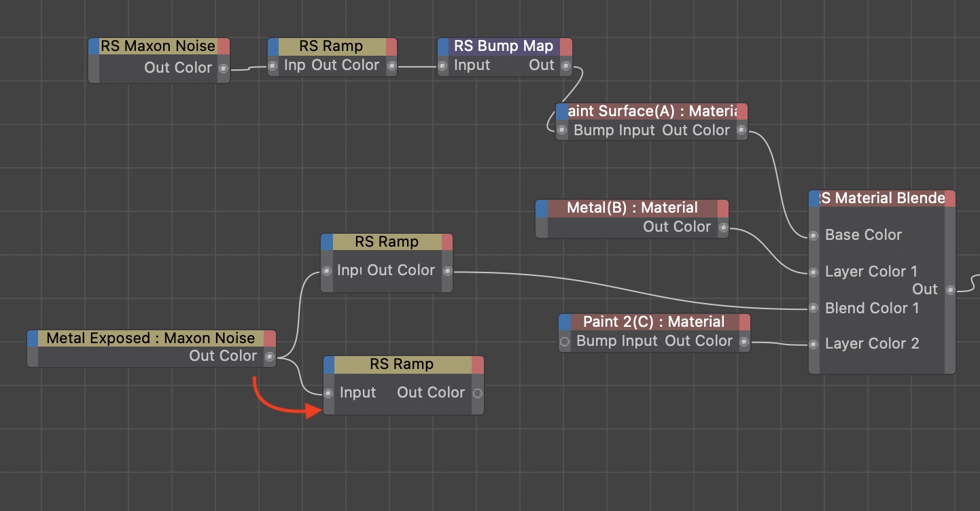Select the Bump Input port on Paint Surface(A)
Image resolution: width=980 pixels, height=511 pixels.
(x=562, y=130)
